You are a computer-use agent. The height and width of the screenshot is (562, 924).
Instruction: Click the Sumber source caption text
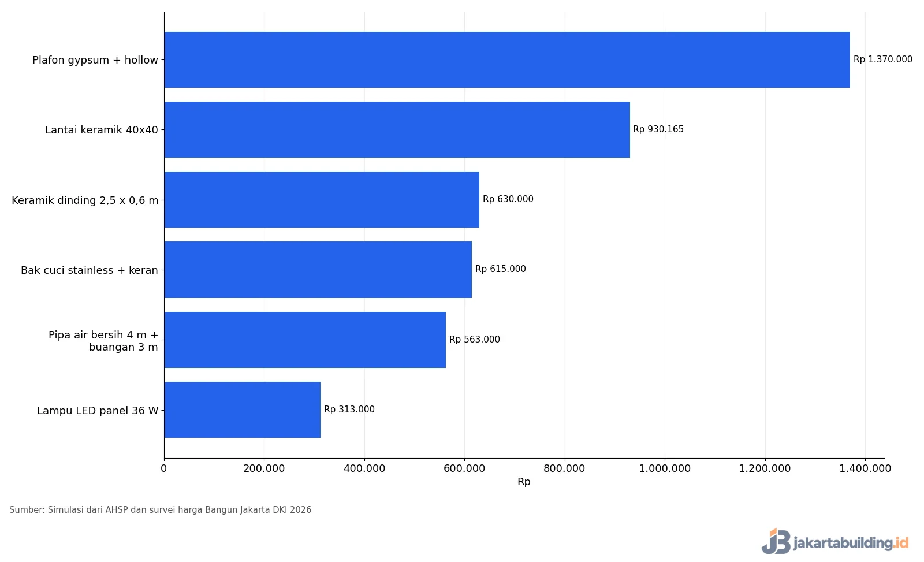(x=160, y=510)
